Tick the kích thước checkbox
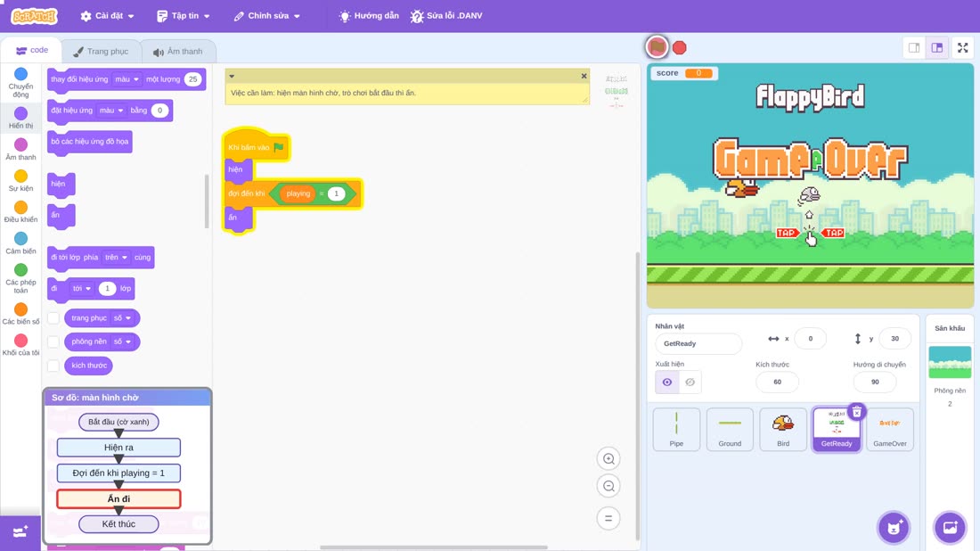 tap(53, 366)
